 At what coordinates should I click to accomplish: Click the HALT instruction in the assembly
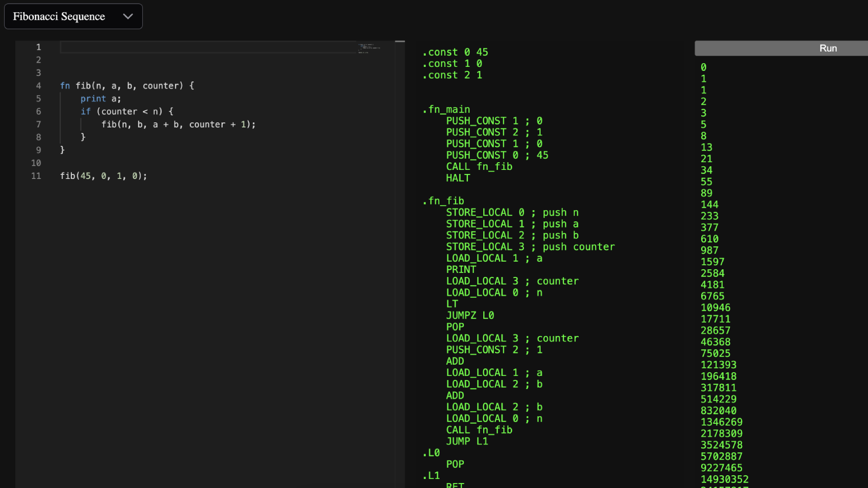point(458,178)
